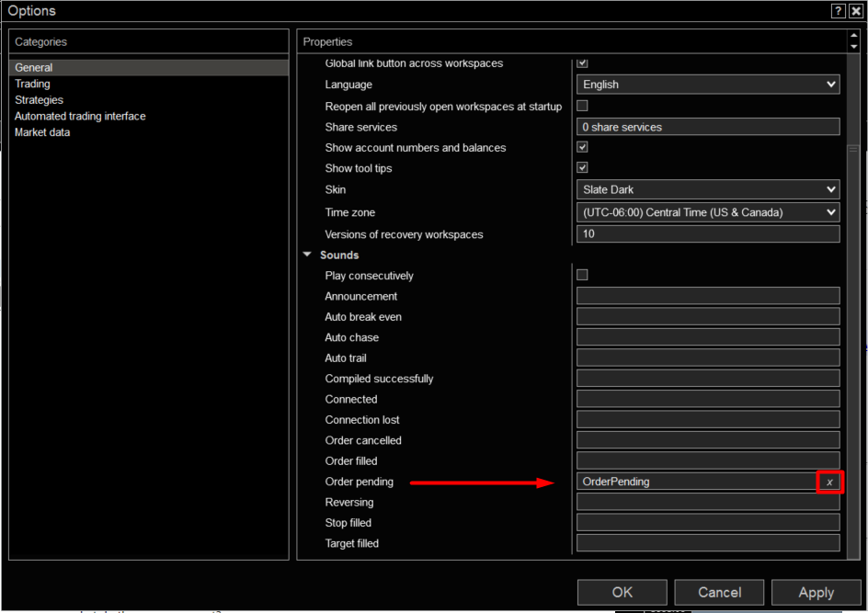Click the Time zone label
This screenshot has width=868, height=613.
pos(349,212)
